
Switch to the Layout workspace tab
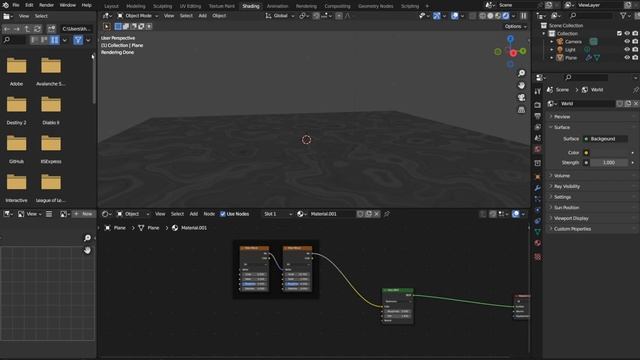point(111,6)
